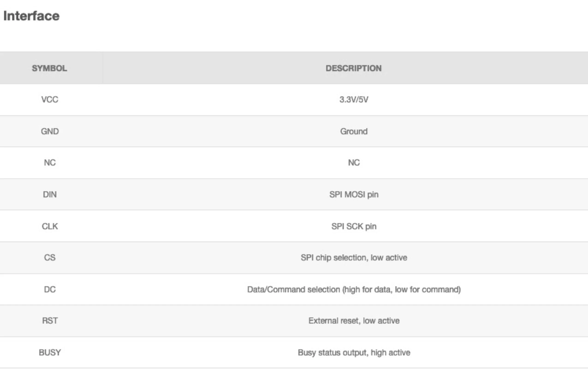Viewport: 588px width, 369px height.
Task: Click the SYMBOL column header
Action: (50, 68)
